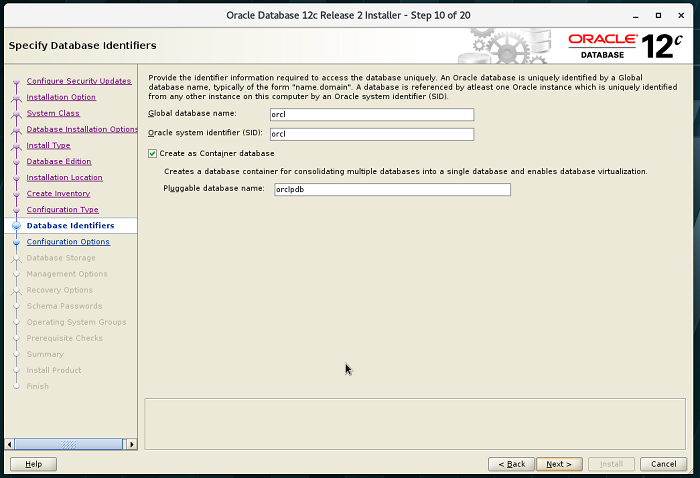Cancel the Oracle installation
Screen dimensions: 700x478
(663, 464)
